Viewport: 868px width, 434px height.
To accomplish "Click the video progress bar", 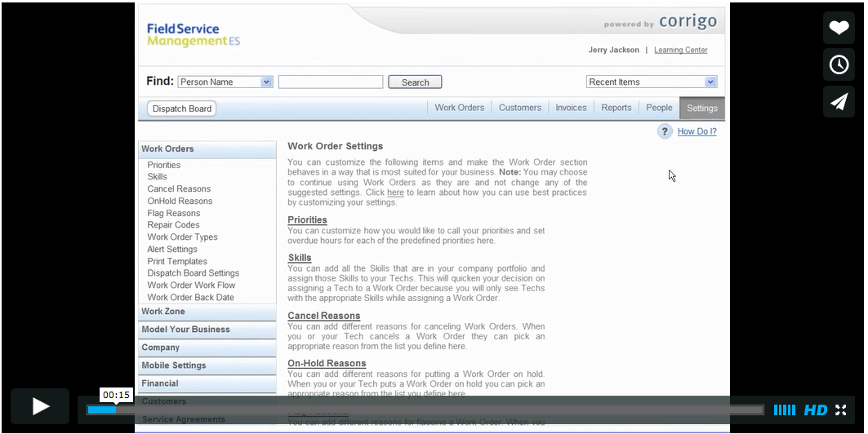I will (425, 410).
